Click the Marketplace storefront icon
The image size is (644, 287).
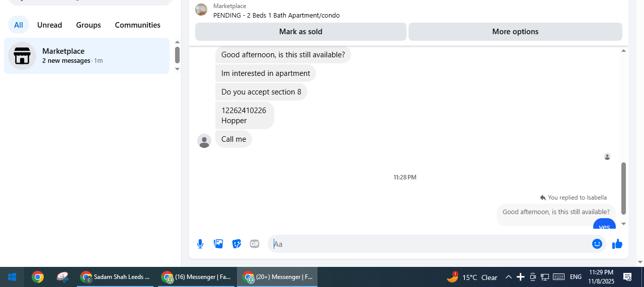click(22, 56)
